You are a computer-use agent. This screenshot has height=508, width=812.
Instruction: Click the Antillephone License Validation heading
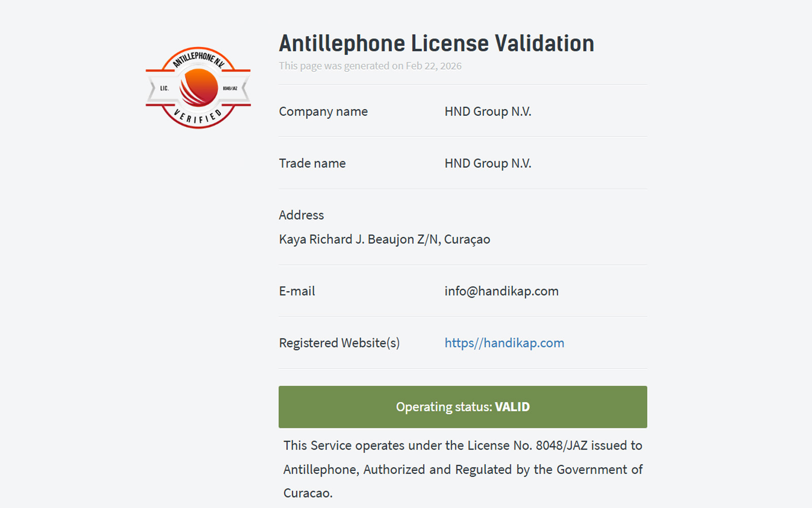point(436,43)
